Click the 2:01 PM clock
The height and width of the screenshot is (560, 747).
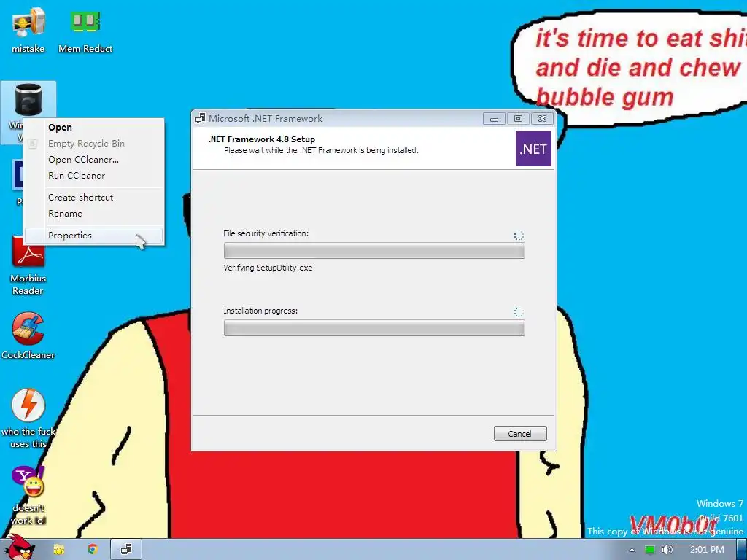(x=707, y=550)
